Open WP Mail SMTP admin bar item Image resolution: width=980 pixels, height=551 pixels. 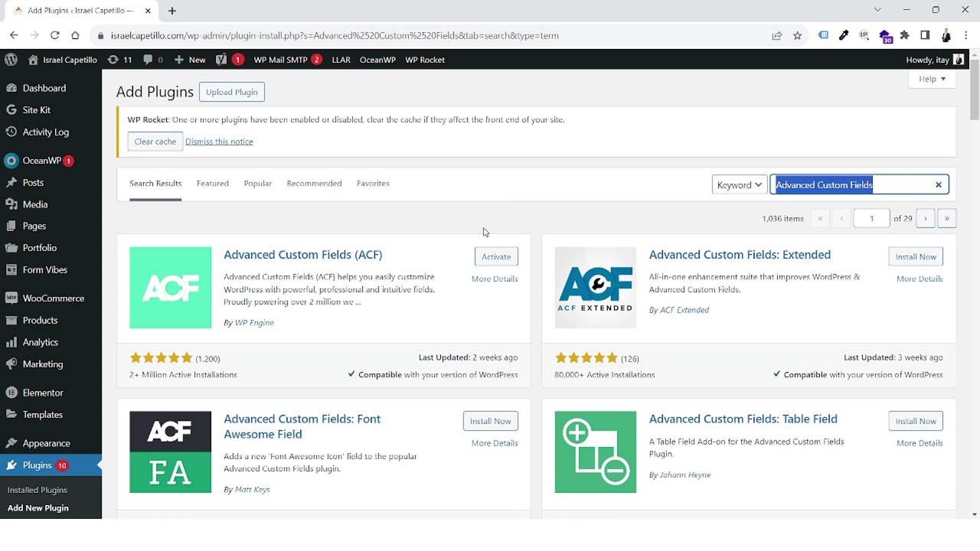pyautogui.click(x=287, y=60)
